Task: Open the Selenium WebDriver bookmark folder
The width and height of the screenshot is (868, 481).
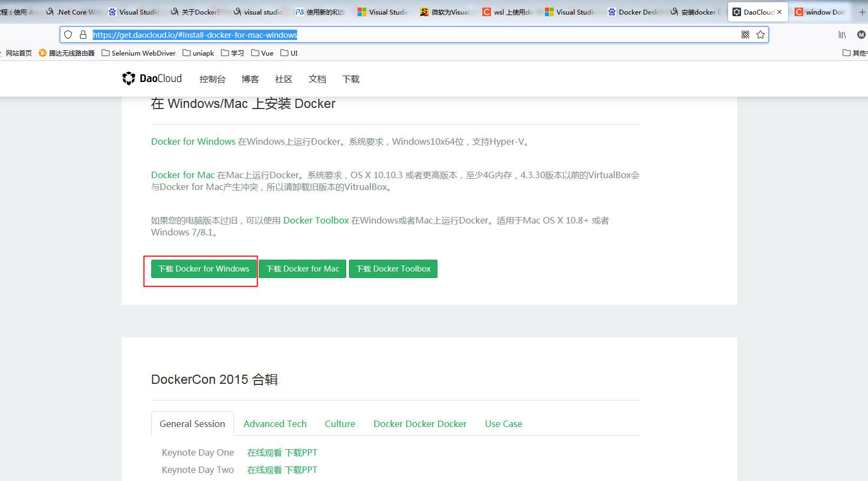Action: tap(139, 53)
